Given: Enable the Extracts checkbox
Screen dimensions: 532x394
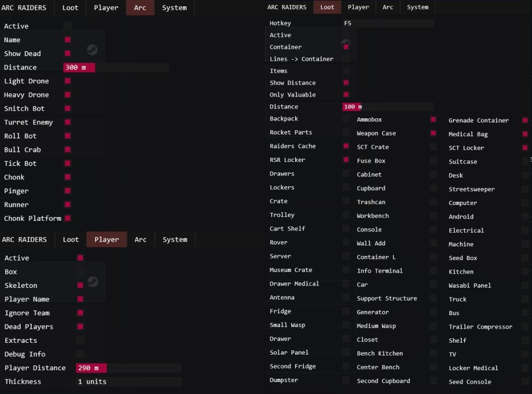Looking at the screenshot, I should (80, 340).
